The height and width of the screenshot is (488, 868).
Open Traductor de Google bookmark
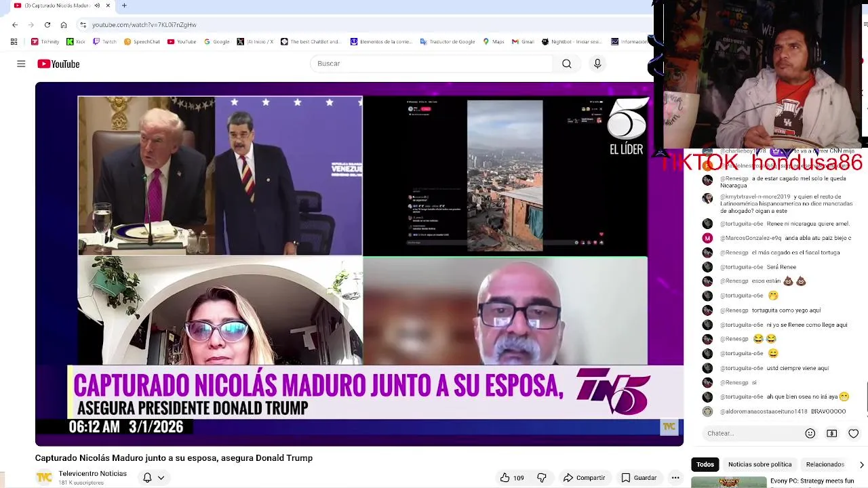point(448,41)
